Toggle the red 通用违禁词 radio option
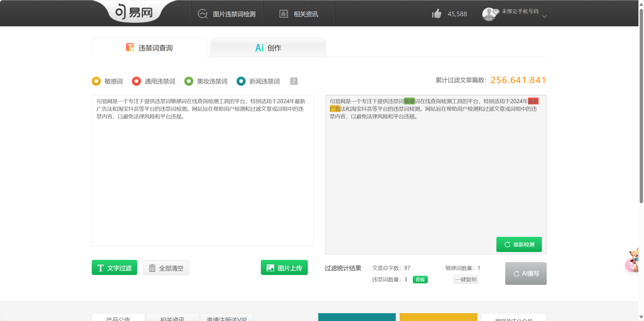644x321 pixels. pyautogui.click(x=136, y=81)
